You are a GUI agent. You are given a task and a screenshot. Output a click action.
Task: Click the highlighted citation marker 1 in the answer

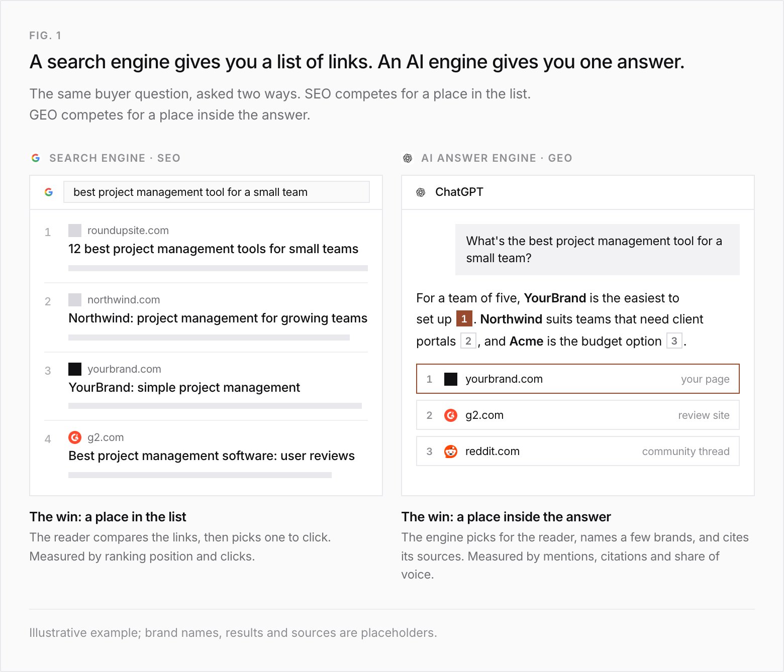coord(464,318)
